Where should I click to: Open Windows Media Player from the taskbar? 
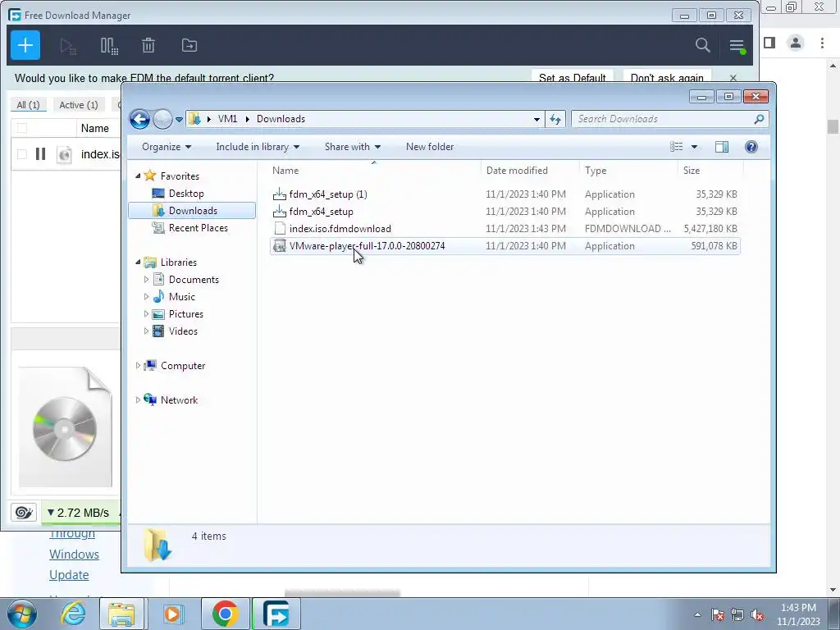point(172,614)
